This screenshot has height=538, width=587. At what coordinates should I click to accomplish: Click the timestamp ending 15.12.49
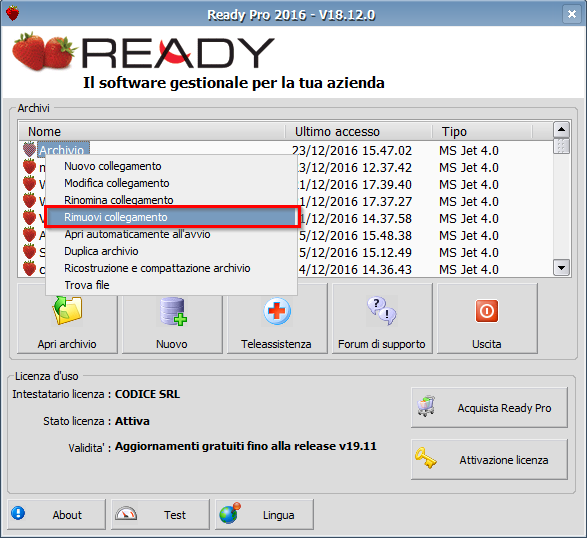point(355,252)
